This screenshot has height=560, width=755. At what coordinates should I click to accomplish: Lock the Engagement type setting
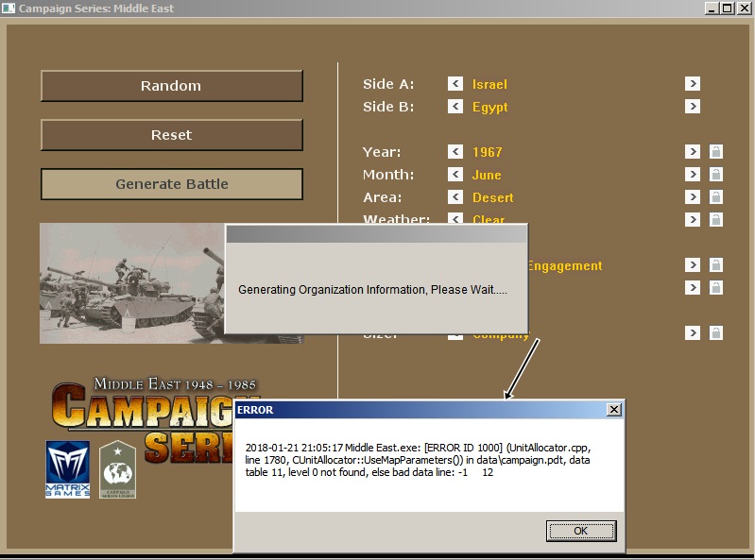(x=716, y=264)
